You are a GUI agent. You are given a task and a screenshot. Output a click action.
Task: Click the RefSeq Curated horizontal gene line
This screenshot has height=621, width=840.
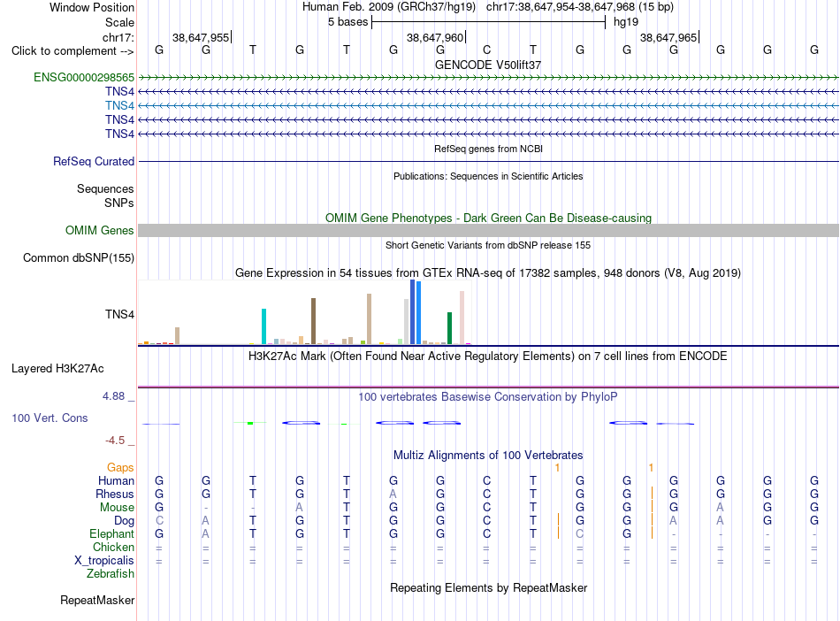click(489, 161)
